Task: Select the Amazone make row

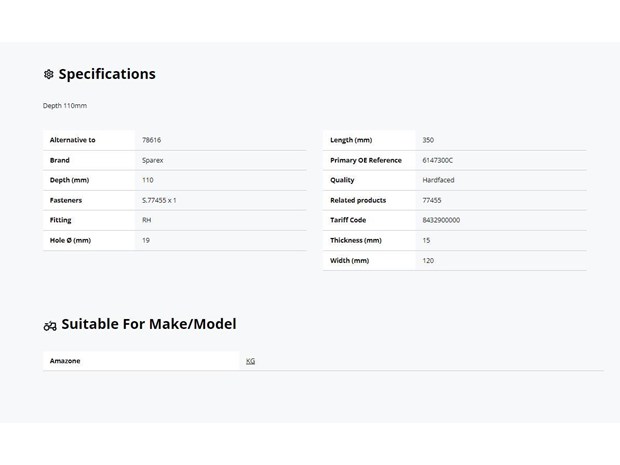Action: [323, 361]
